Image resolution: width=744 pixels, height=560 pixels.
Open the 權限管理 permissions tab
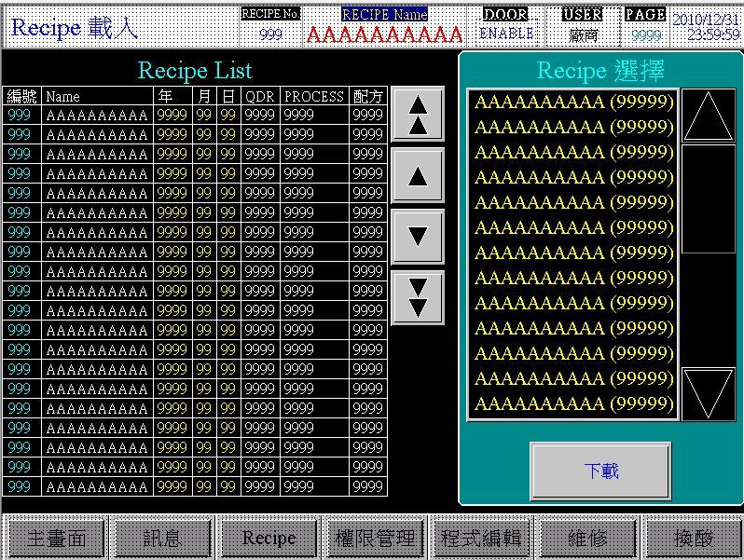pyautogui.click(x=375, y=539)
